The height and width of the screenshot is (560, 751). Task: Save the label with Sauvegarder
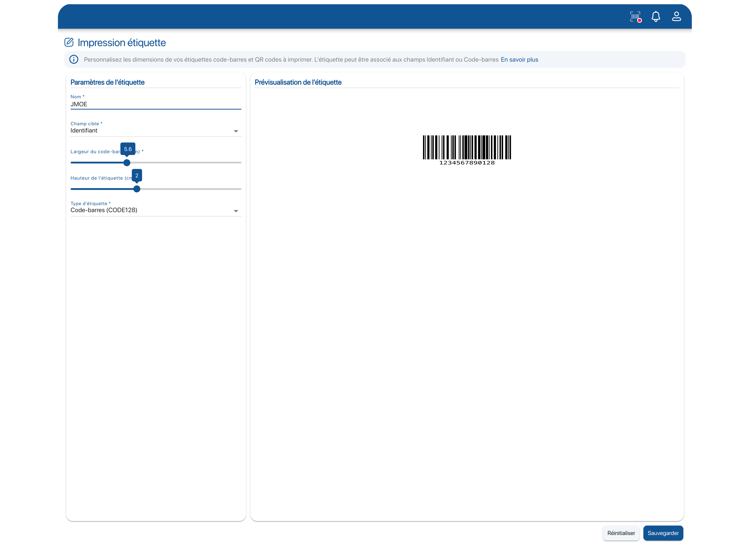[663, 533]
